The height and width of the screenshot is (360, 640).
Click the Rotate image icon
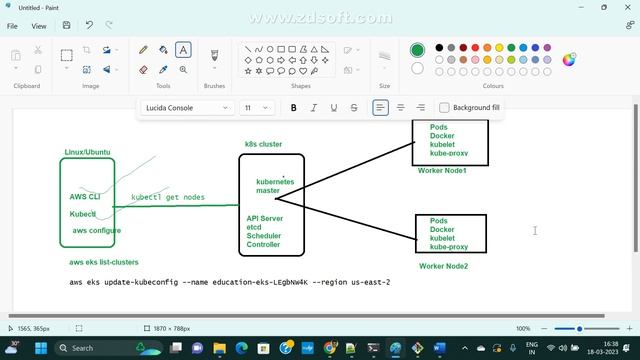107,50
